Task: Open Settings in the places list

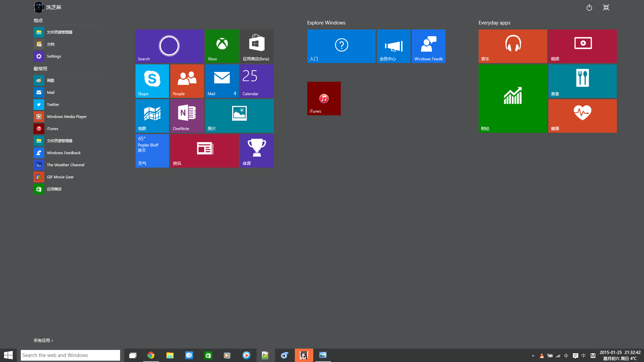Action: (67, 56)
